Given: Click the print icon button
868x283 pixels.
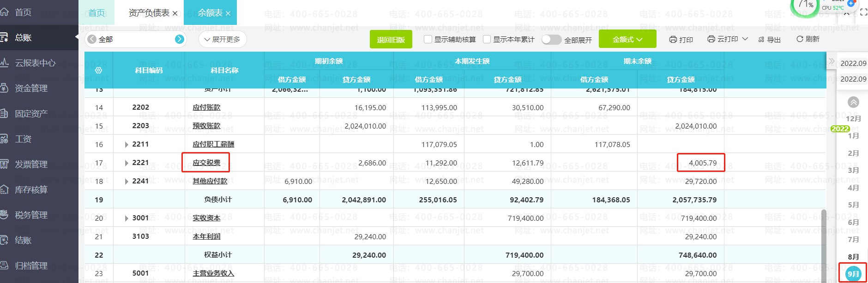Looking at the screenshot, I should 673,40.
